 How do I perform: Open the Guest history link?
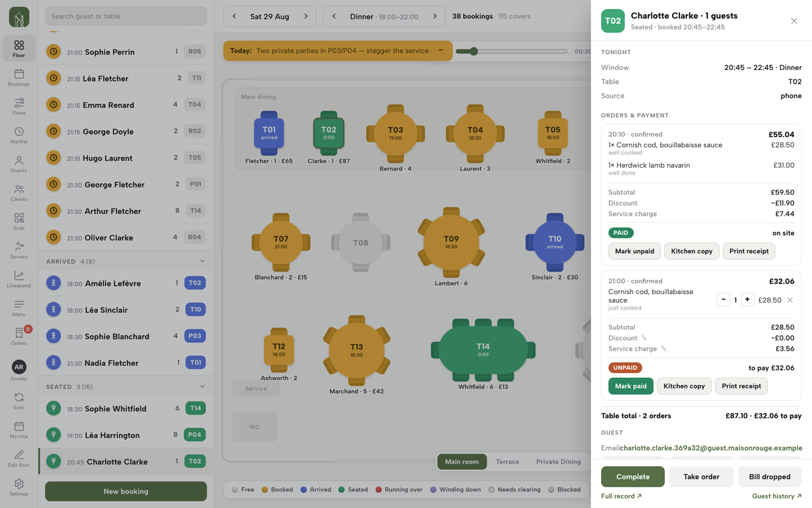point(776,496)
